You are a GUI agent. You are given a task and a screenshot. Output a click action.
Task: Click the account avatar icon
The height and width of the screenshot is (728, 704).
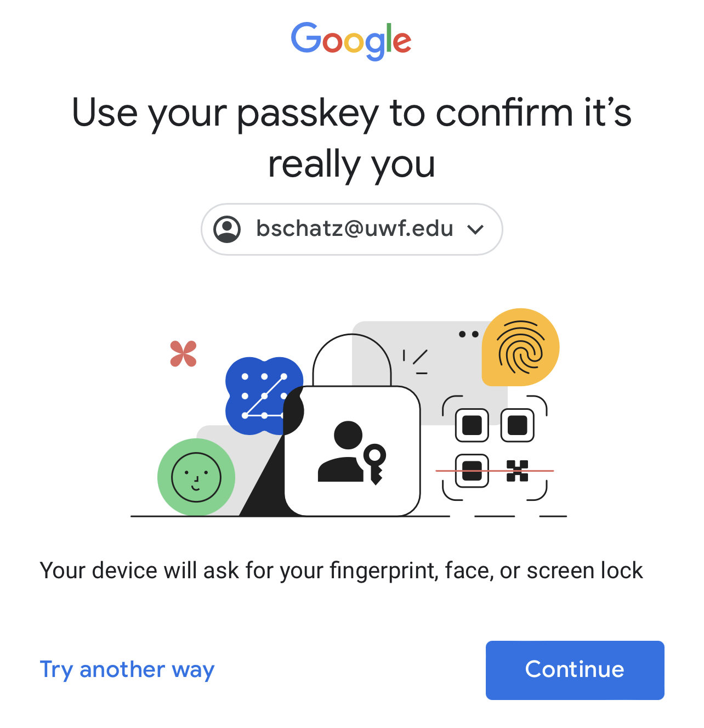227,229
